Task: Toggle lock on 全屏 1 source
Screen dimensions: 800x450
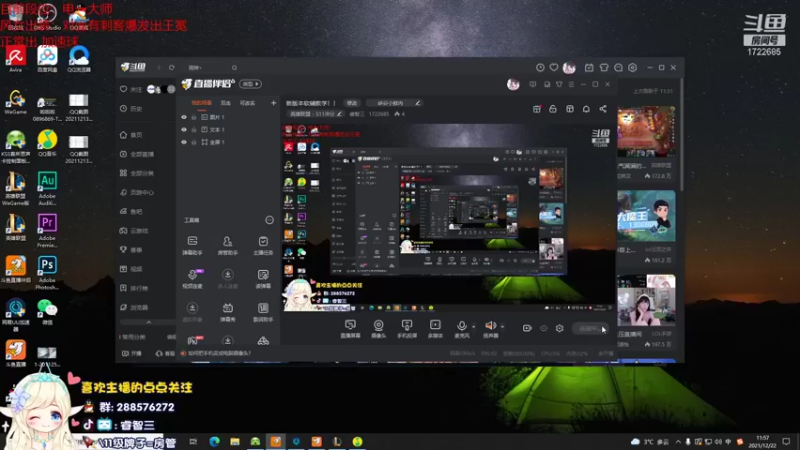Action: tap(194, 142)
